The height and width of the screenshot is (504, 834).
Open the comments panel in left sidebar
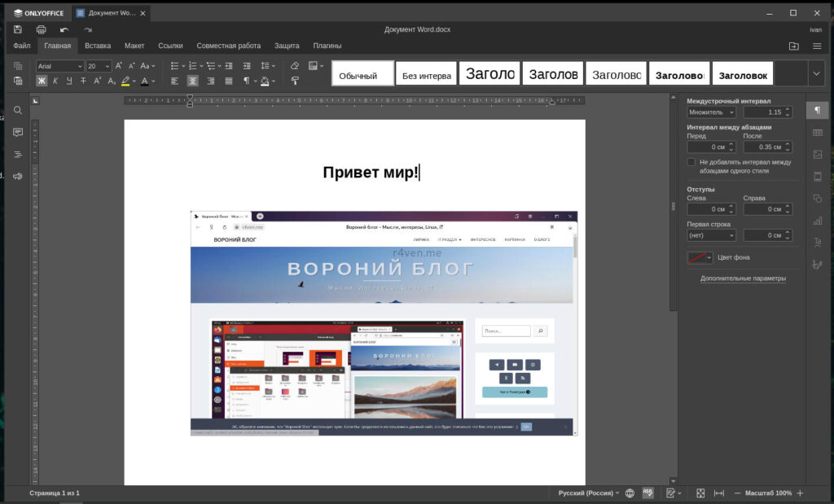(x=18, y=132)
